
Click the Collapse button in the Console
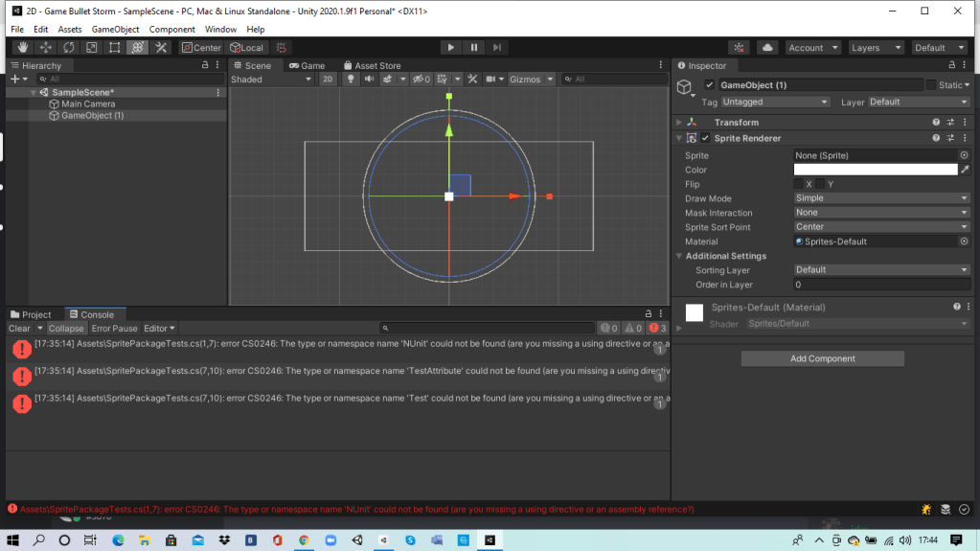pos(66,329)
